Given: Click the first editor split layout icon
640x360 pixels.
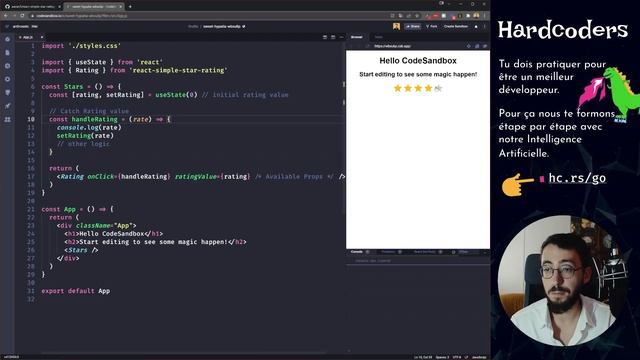Looking at the screenshot, I should (x=325, y=37).
